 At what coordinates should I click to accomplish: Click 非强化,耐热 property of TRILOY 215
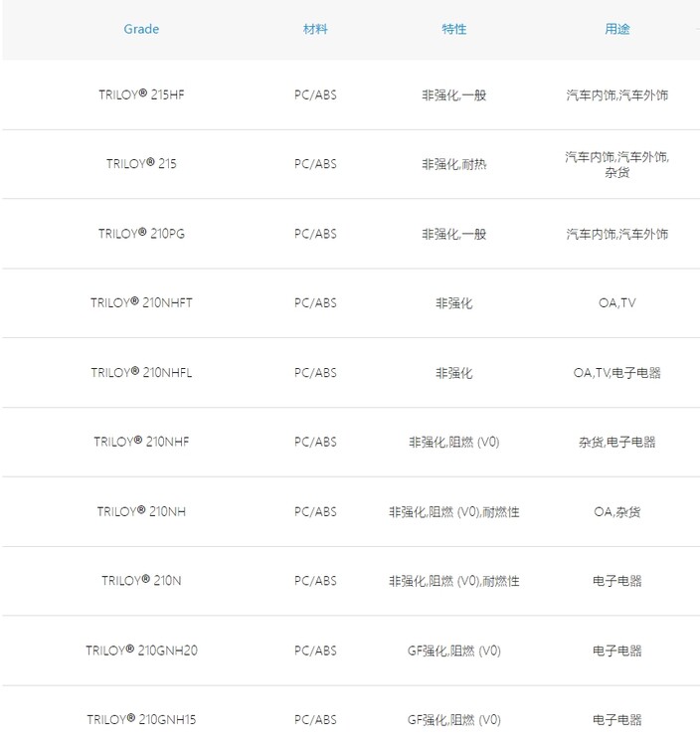(x=454, y=164)
